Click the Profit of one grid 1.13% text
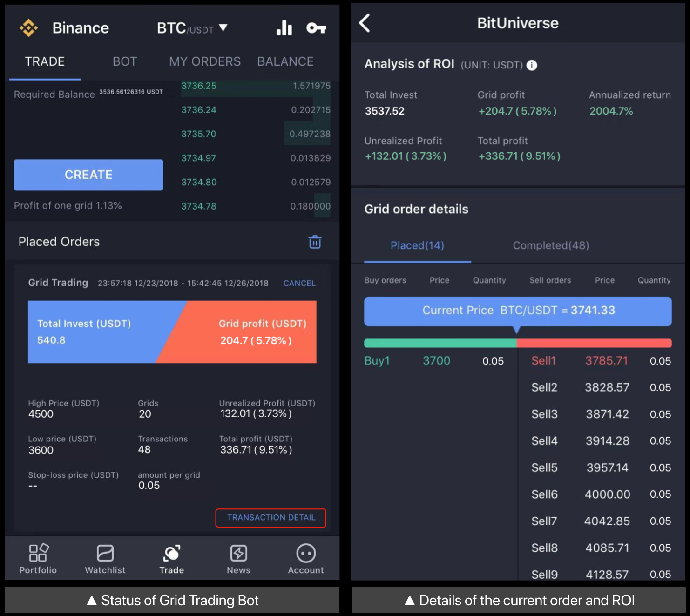This screenshot has width=690, height=616. coord(68,205)
